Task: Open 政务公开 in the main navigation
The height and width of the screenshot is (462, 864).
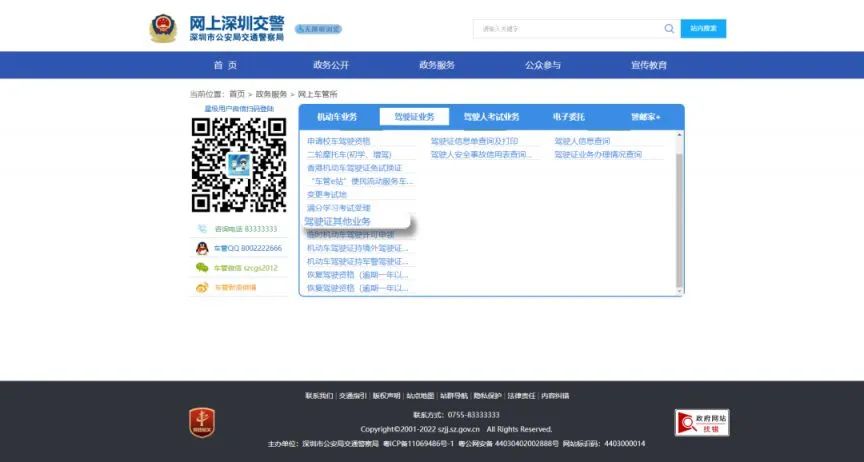Action: (331, 65)
